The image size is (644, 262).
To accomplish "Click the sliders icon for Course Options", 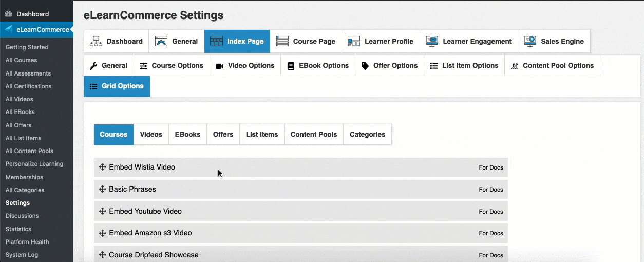I will [143, 66].
